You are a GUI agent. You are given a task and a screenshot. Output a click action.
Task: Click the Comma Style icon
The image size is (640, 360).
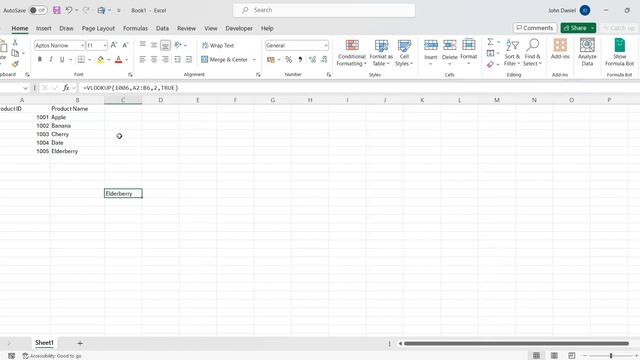click(300, 60)
